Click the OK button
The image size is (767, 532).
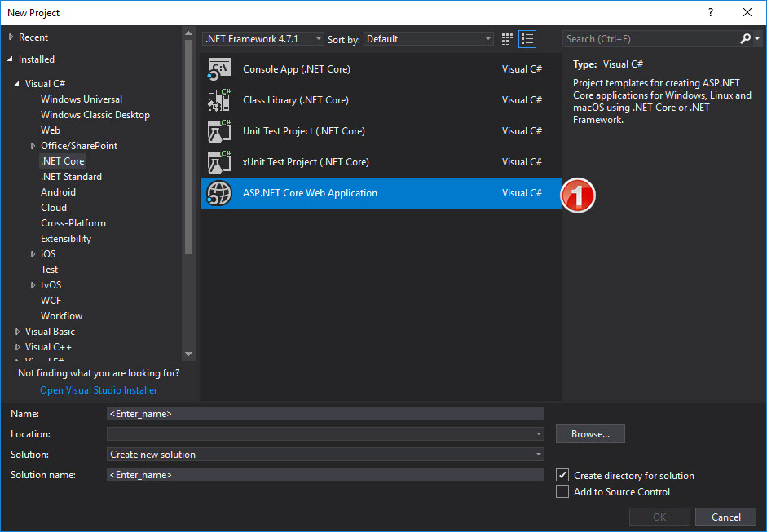pyautogui.click(x=659, y=517)
